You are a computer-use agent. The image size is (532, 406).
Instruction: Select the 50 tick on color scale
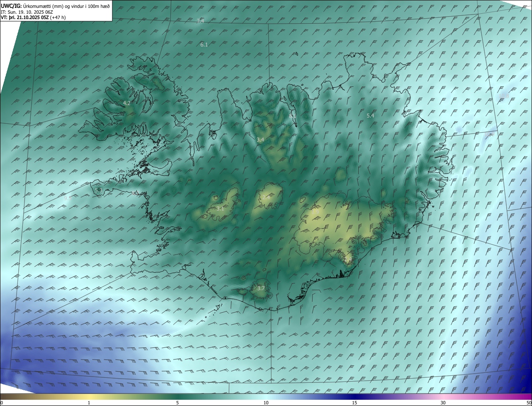[529, 403]
